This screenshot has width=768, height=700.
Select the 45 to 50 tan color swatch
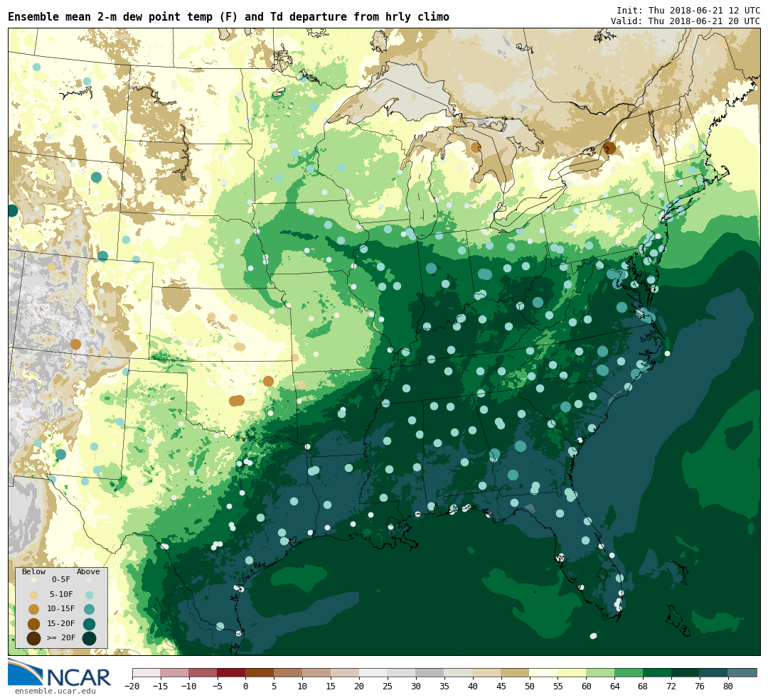pos(516,672)
